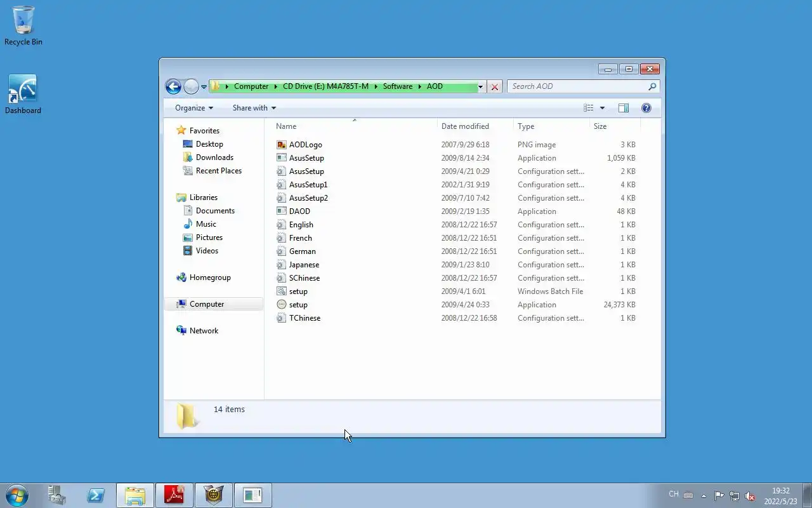Screen dimensions: 812x508
Task: Open breadcrumb arrow after Computer in address bar
Action: click(275, 86)
